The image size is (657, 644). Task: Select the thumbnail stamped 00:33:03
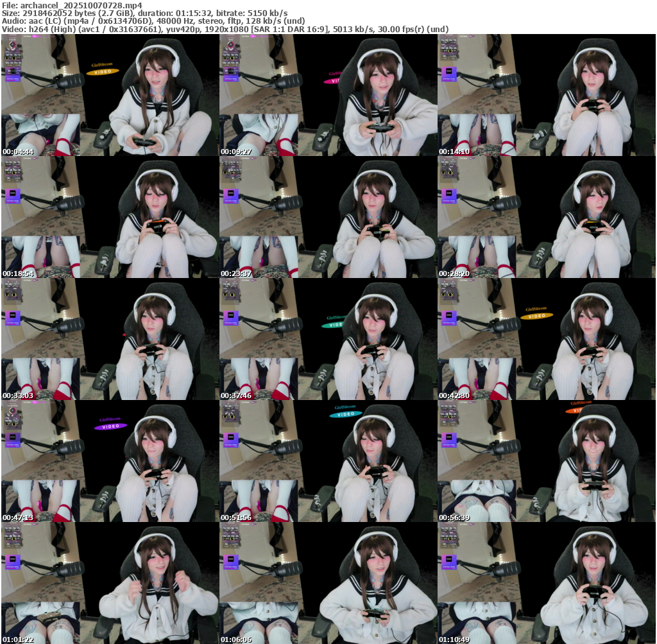click(x=110, y=339)
